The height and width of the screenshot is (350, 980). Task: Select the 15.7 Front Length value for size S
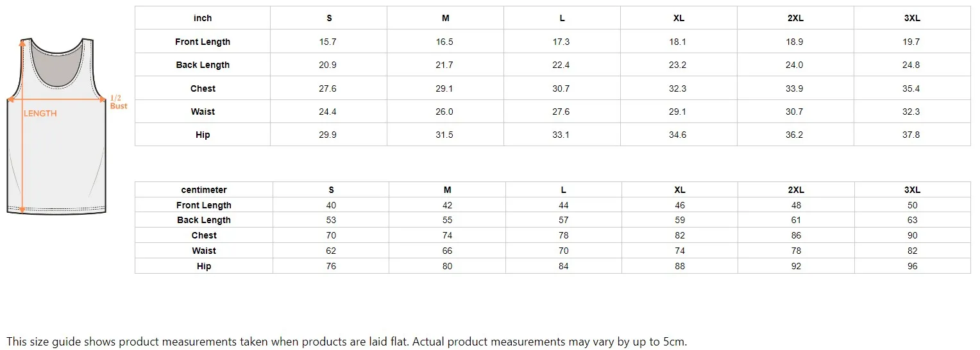pyautogui.click(x=328, y=42)
